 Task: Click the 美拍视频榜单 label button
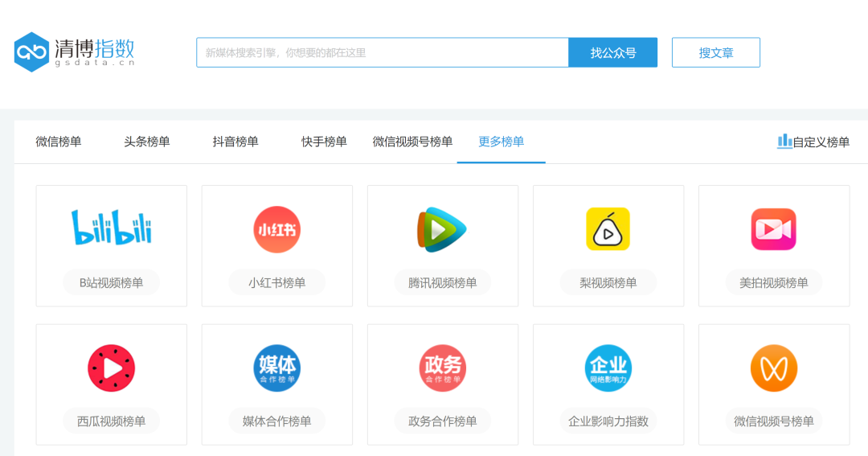tap(773, 282)
